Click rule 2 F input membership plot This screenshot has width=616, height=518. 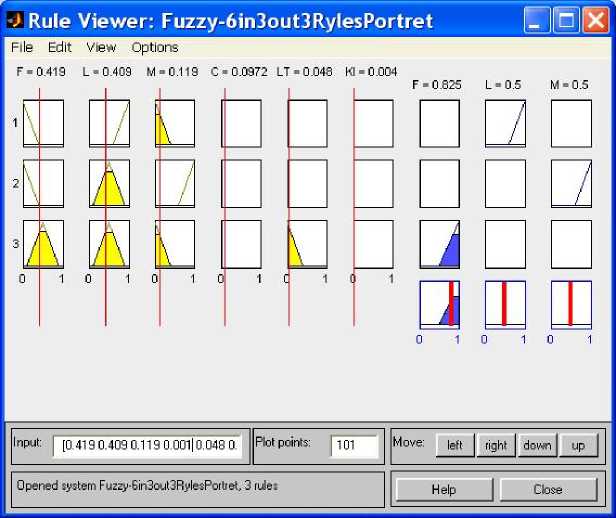tap(43, 183)
